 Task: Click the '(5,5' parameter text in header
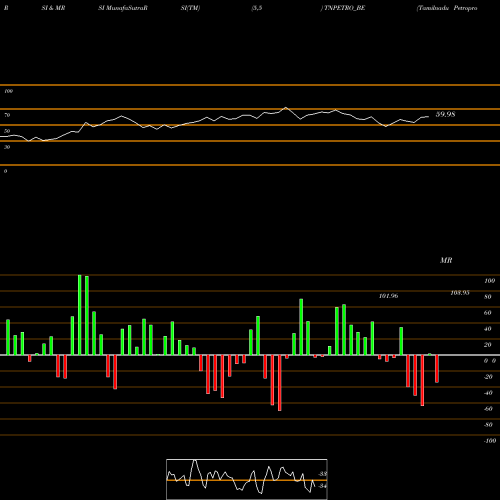point(257,8)
